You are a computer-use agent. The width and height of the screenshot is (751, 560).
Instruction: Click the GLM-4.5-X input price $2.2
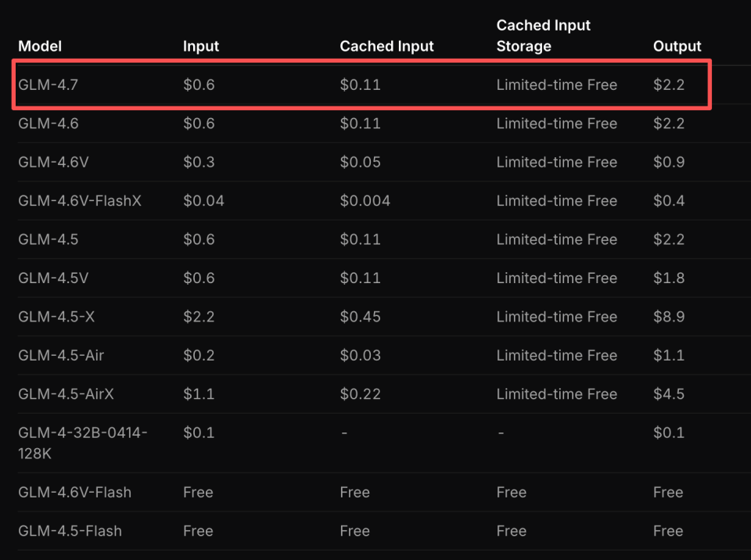click(199, 317)
